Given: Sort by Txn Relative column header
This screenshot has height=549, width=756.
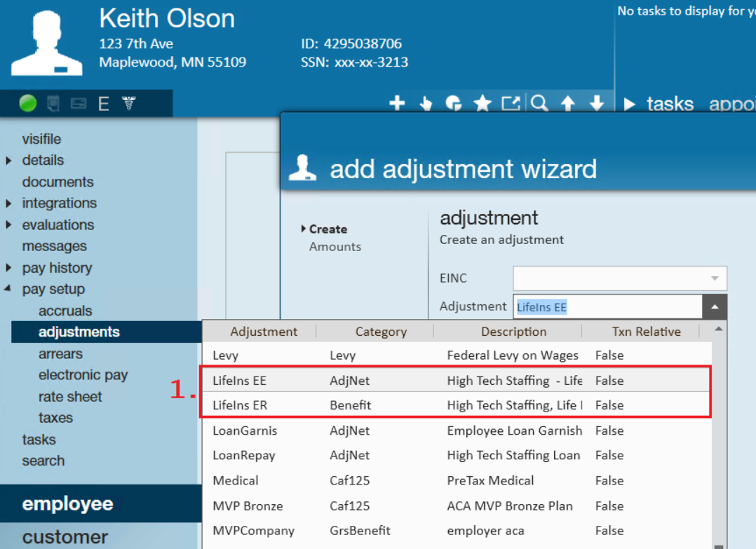Looking at the screenshot, I should (x=646, y=332).
